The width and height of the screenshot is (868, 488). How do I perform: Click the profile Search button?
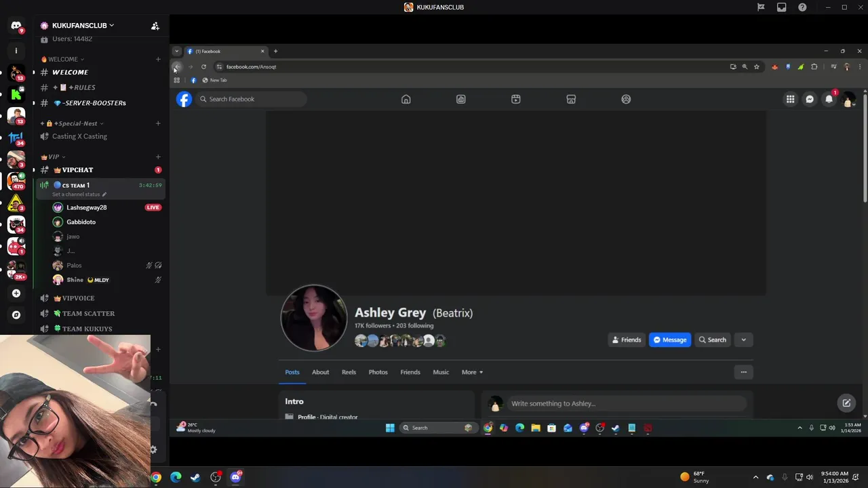point(712,340)
